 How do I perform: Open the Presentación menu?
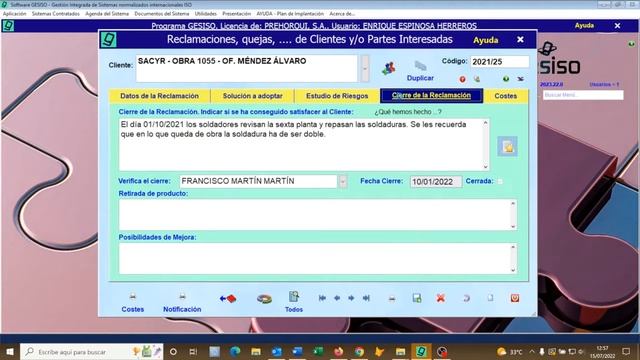tap(236, 13)
